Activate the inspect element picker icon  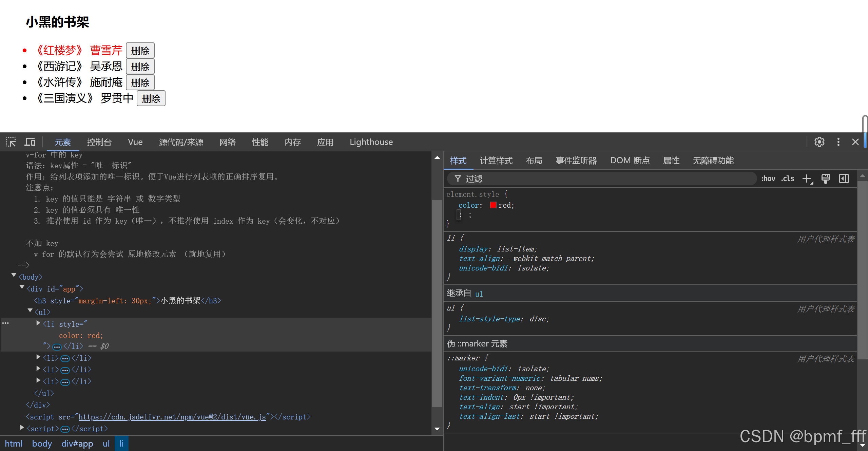click(x=11, y=142)
